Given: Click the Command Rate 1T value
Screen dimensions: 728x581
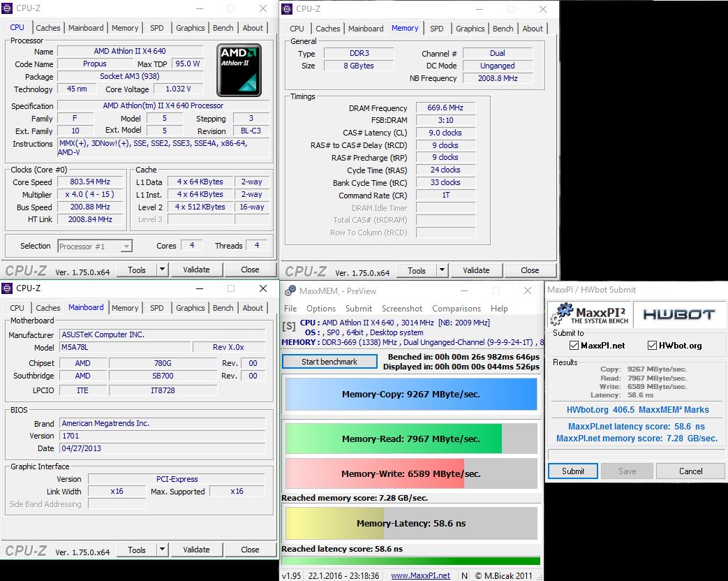Looking at the screenshot, I should (445, 195).
